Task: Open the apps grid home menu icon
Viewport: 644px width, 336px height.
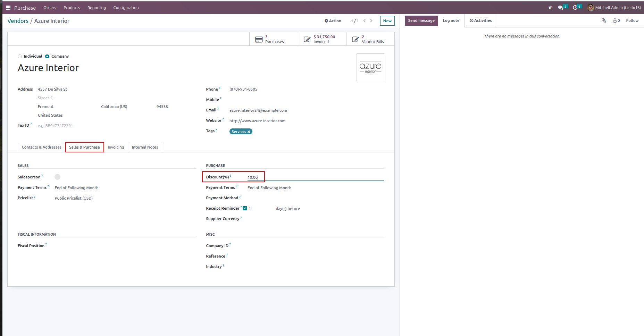Action: point(8,8)
